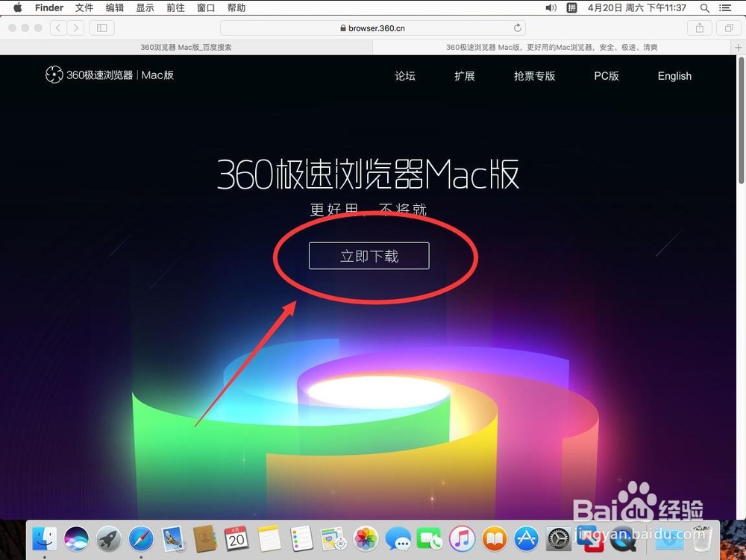The image size is (746, 560).
Task: Open Calendar icon in Dock
Action: click(236, 539)
